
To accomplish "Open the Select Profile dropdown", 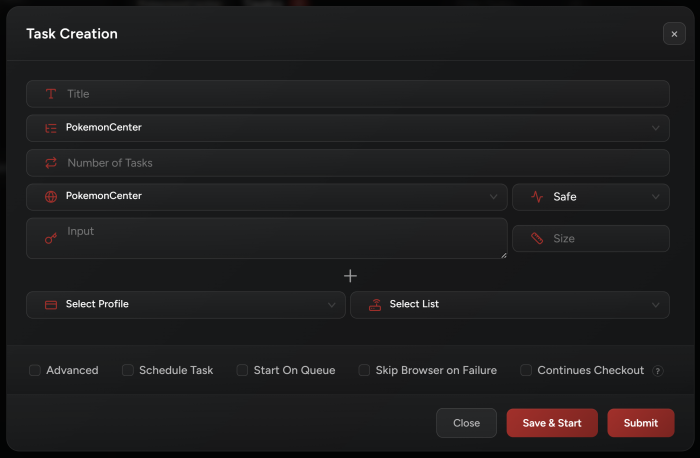I will coord(186,305).
